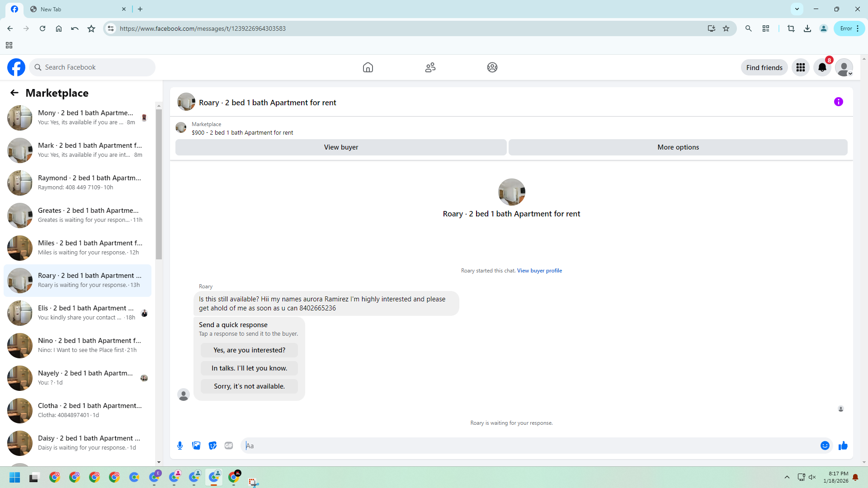Open the GIF picker icon
Screen dimensions: 868x488
tap(229, 446)
